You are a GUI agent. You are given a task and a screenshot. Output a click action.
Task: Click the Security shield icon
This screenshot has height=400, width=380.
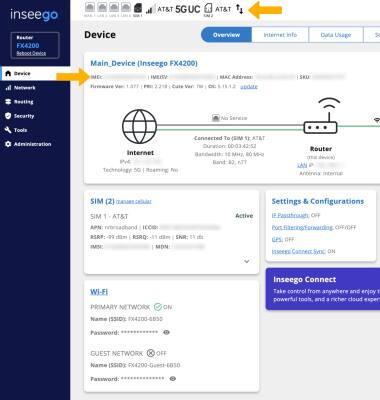pyautogui.click(x=8, y=116)
